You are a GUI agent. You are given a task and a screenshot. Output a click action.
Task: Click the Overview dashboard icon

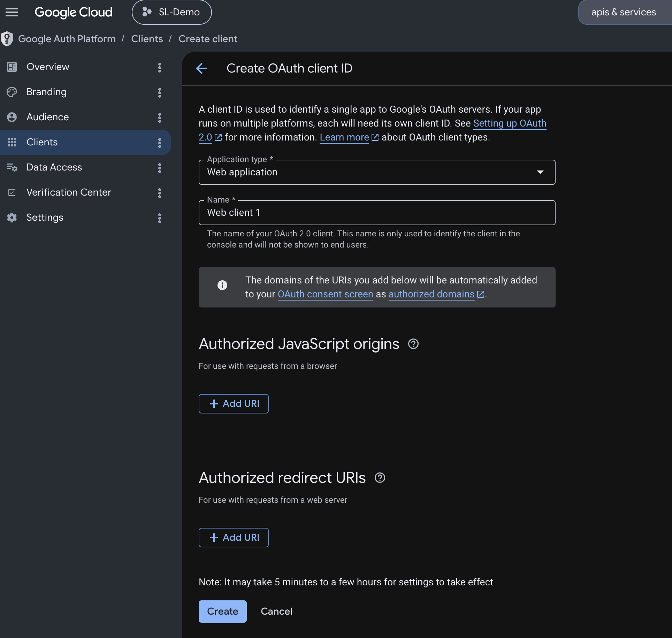coord(12,67)
